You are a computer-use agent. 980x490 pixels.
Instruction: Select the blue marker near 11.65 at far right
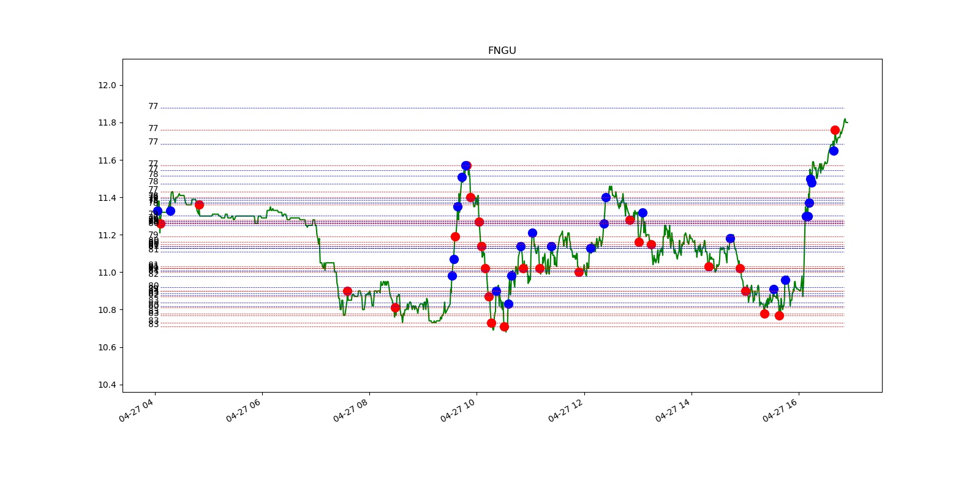(834, 151)
